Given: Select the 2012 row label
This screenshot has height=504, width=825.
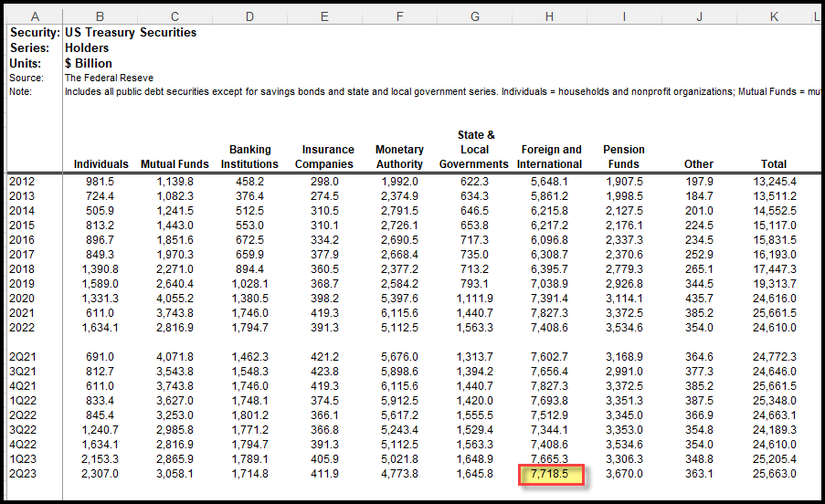Looking at the screenshot, I should click(x=22, y=182).
